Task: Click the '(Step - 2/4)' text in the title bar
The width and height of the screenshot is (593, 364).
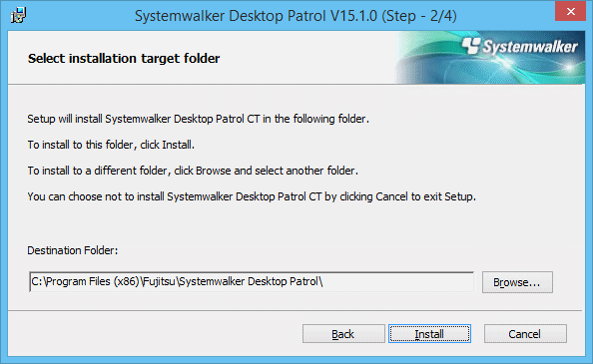Action: [x=419, y=16]
